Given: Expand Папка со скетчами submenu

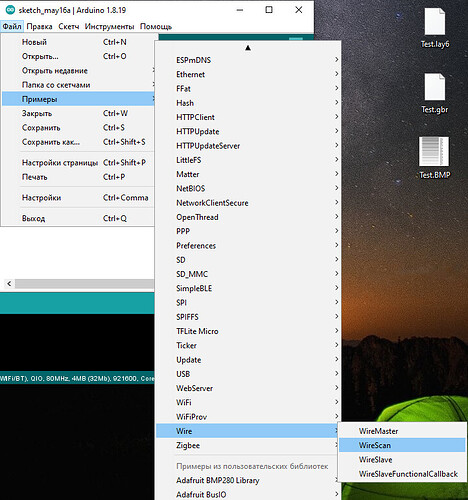Looking at the screenshot, I should click(78, 85).
